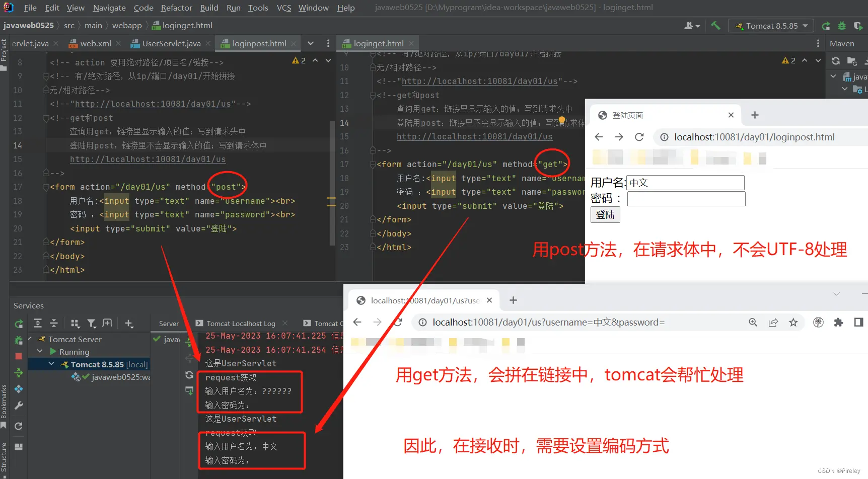The height and width of the screenshot is (479, 868).
Task: Collapse the Maven java project node
Action: [833, 76]
